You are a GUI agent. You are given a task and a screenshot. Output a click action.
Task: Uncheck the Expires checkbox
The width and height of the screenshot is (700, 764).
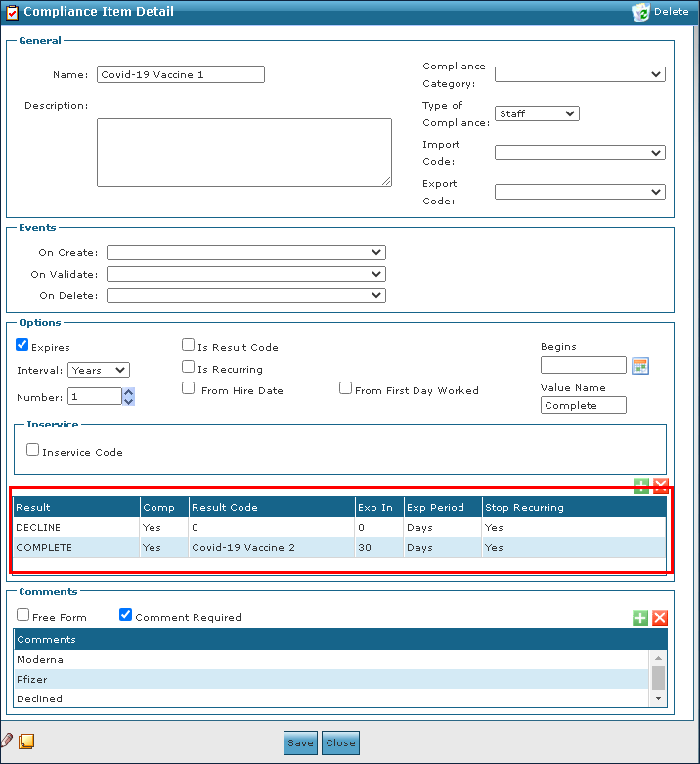tap(22, 345)
